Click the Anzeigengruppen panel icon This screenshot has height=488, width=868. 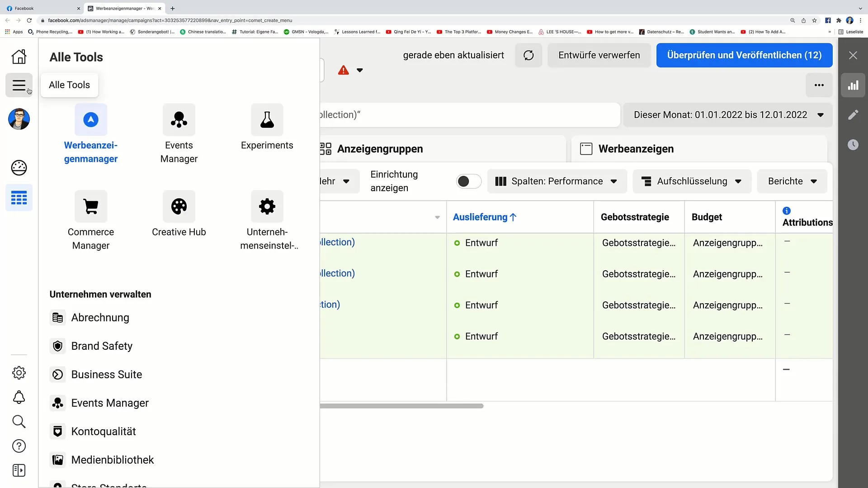325,149
